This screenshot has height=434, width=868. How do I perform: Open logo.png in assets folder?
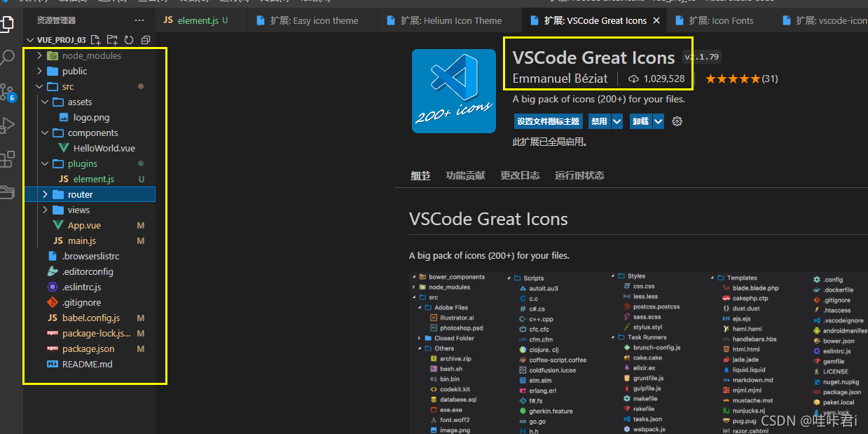point(90,117)
